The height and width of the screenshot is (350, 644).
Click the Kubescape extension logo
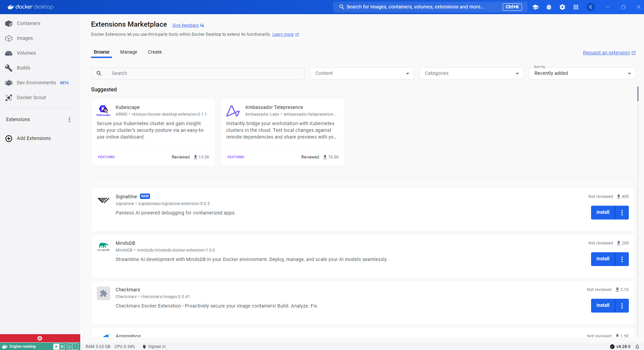click(x=104, y=110)
